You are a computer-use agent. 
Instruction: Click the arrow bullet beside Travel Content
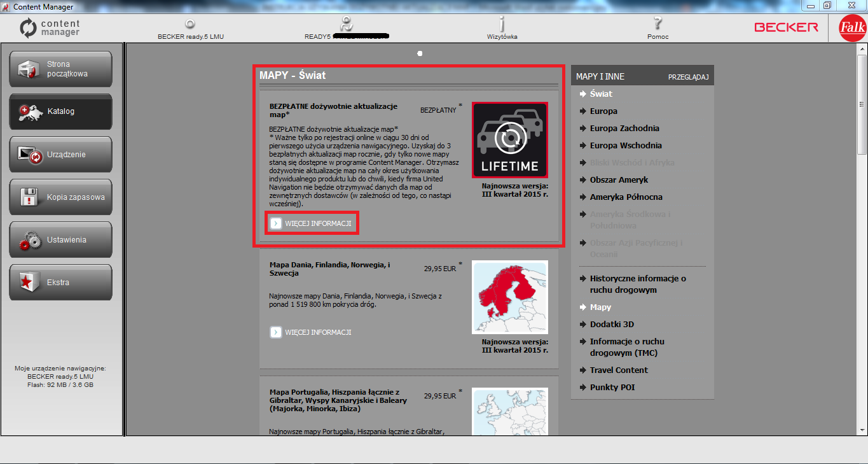(583, 370)
